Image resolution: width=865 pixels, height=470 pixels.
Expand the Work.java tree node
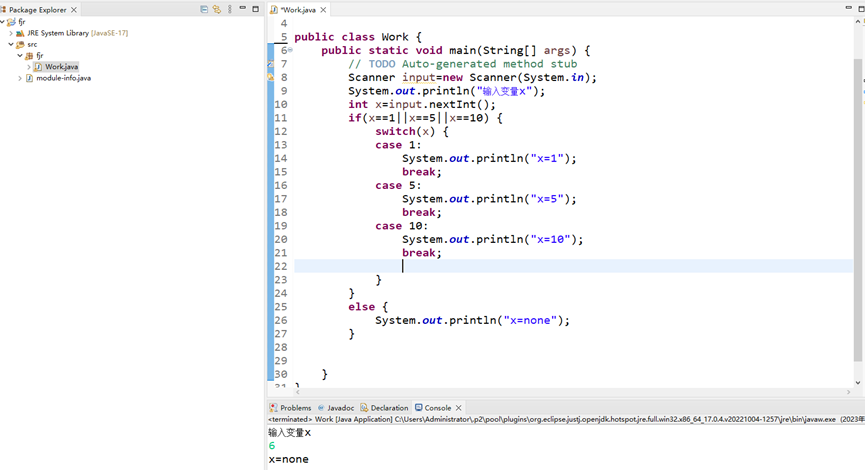tap(29, 67)
